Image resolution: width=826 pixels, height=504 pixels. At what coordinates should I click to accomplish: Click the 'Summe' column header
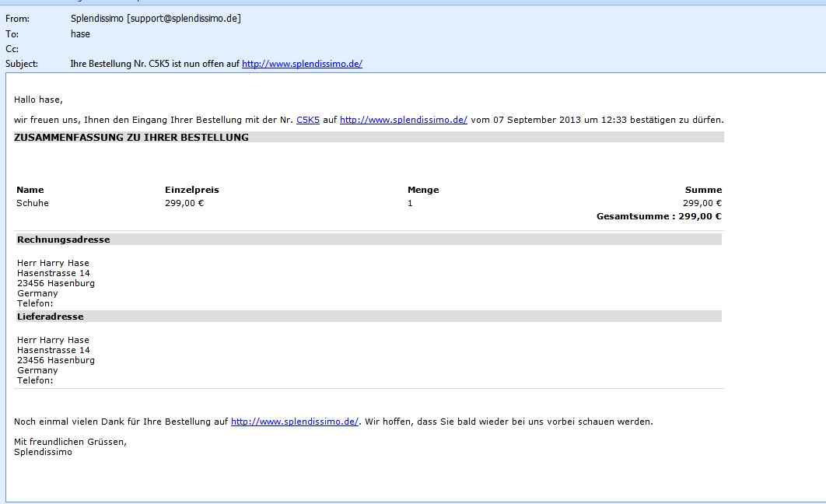point(703,190)
